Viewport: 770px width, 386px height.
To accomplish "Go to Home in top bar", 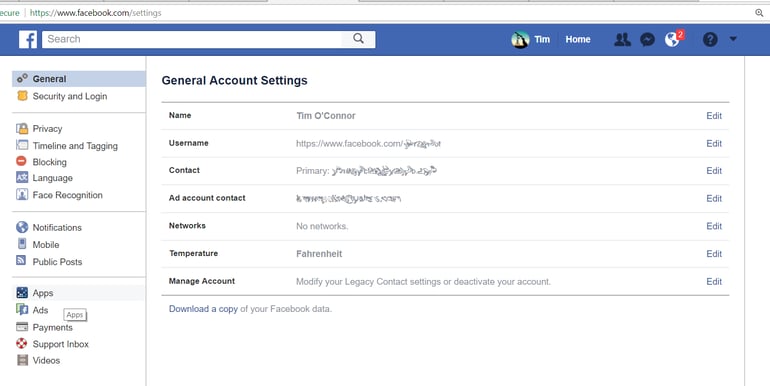I will coord(578,39).
